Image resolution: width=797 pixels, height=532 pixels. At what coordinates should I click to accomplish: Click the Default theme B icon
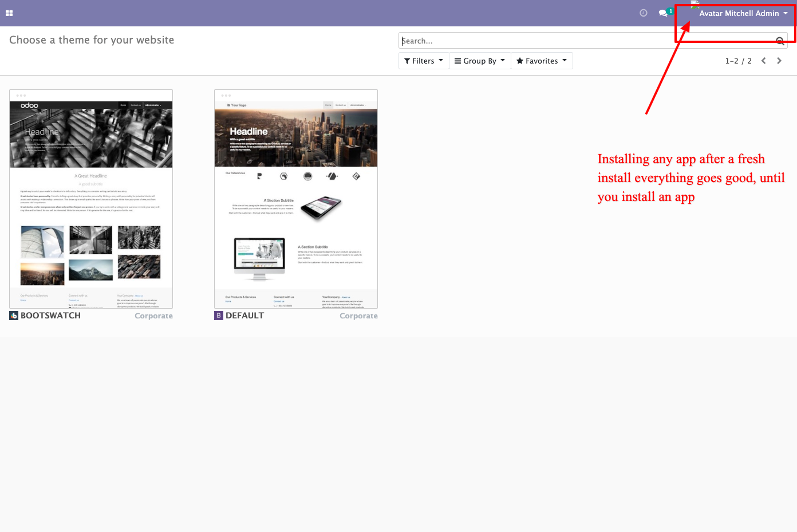(218, 315)
